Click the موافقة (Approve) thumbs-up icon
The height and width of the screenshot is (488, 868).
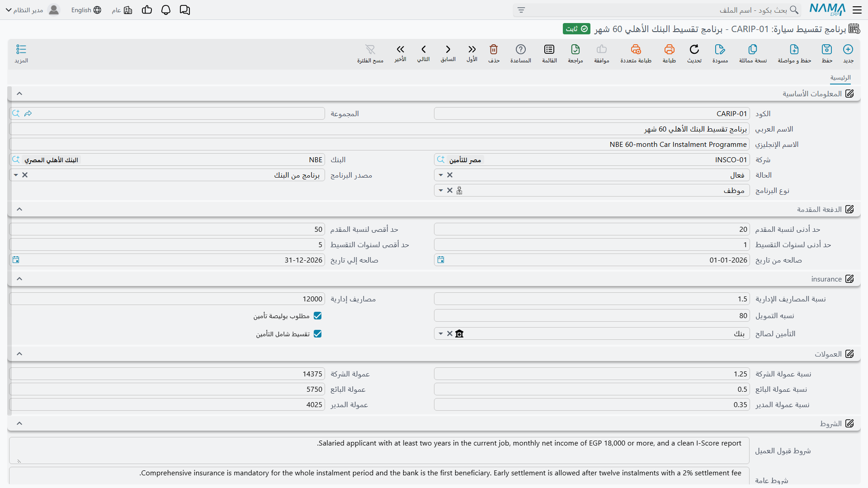point(602,49)
